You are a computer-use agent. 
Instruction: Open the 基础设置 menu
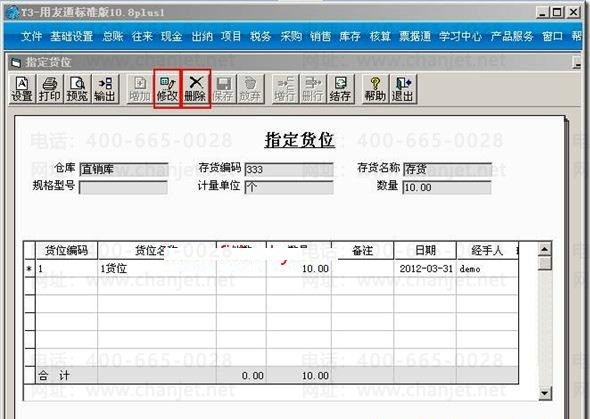72,36
